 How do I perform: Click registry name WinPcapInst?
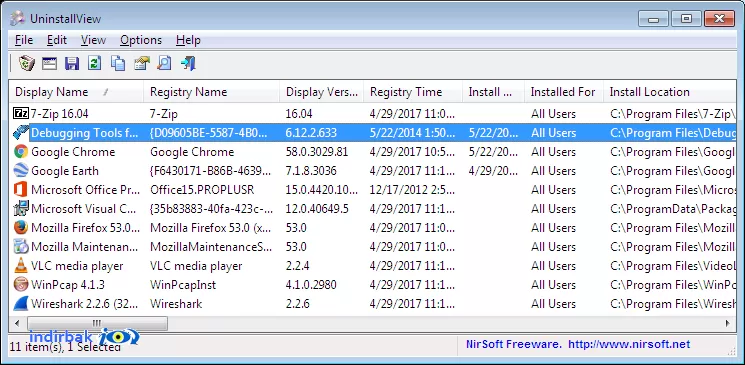click(183, 285)
